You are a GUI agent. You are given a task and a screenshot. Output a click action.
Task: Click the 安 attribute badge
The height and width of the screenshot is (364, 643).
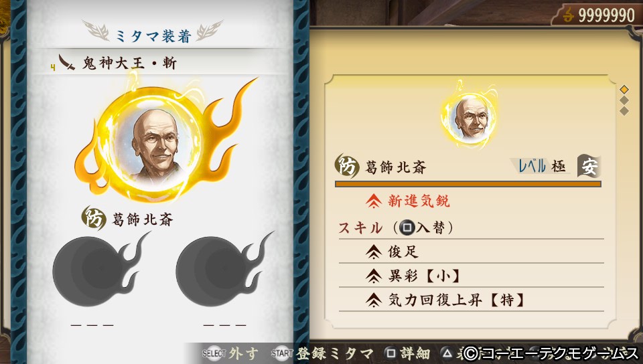pyautogui.click(x=589, y=166)
